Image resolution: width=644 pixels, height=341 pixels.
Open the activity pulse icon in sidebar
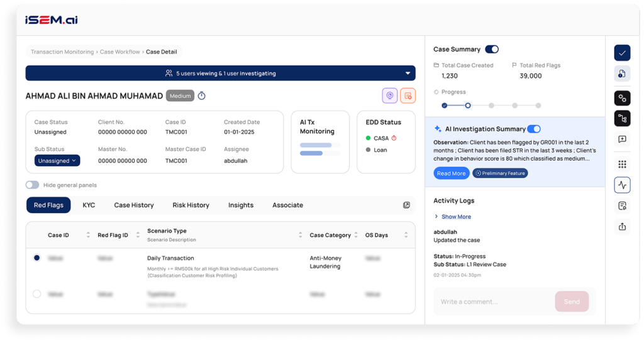point(621,185)
